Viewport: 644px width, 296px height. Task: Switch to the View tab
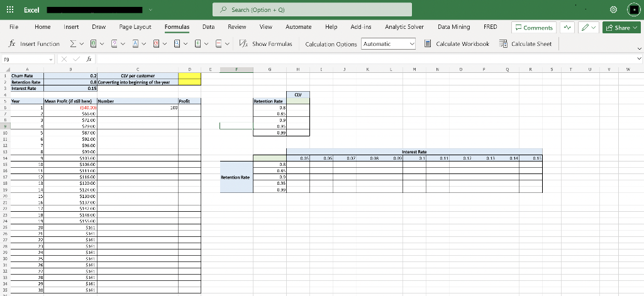pos(266,26)
